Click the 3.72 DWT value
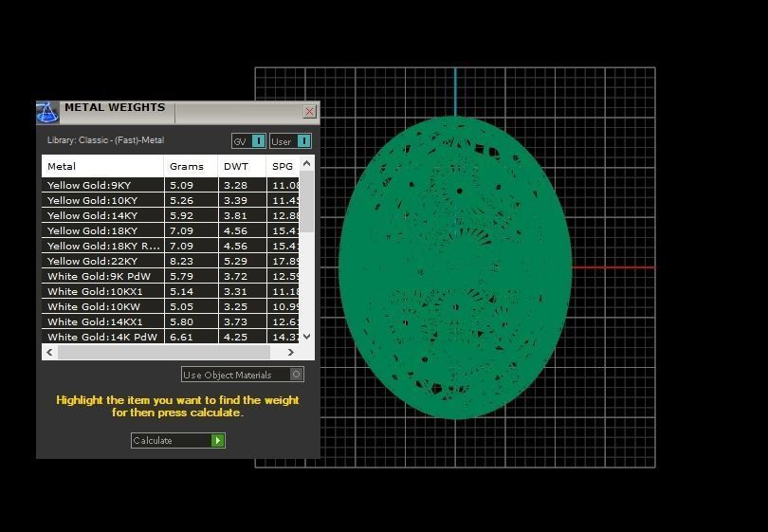The image size is (768, 532). (x=235, y=277)
